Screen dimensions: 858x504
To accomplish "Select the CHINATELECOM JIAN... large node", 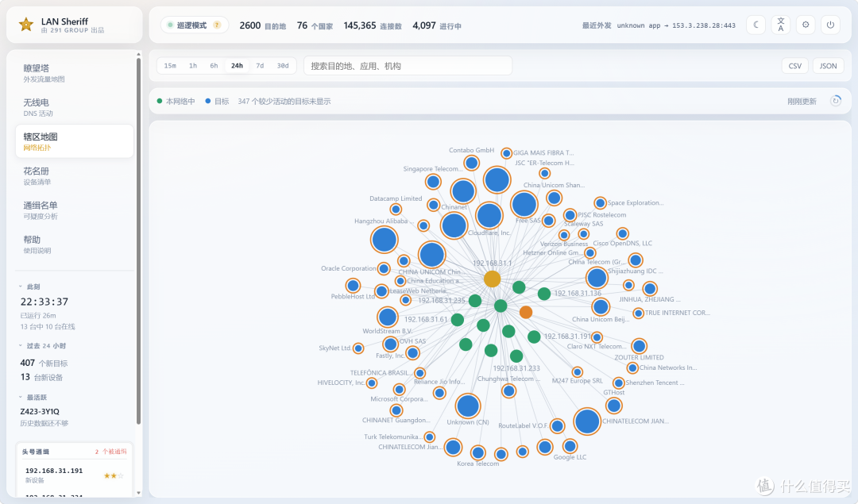I will [x=587, y=421].
